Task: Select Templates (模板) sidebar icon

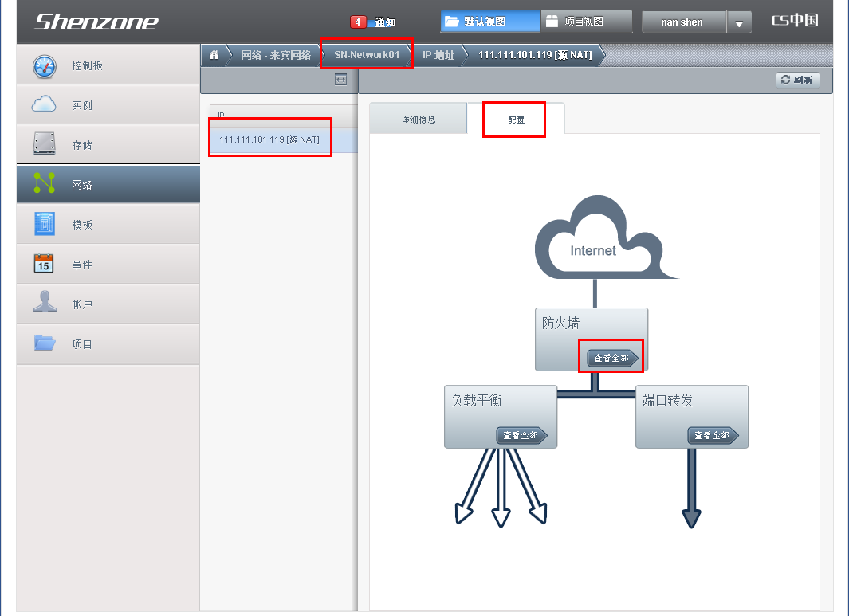Action: point(45,224)
